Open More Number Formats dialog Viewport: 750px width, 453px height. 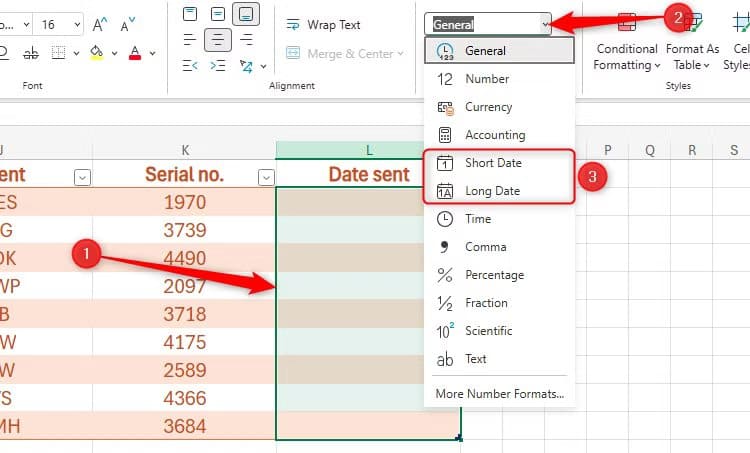[499, 394]
